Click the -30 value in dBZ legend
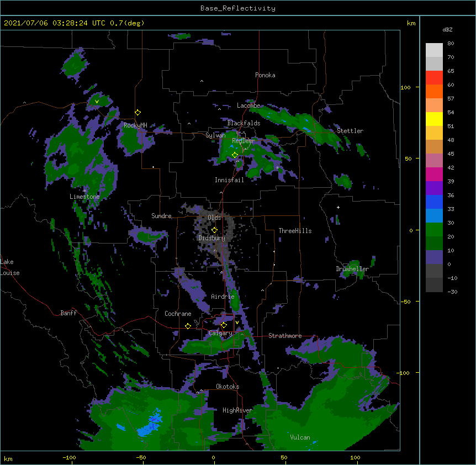476x465 pixels. coord(452,292)
